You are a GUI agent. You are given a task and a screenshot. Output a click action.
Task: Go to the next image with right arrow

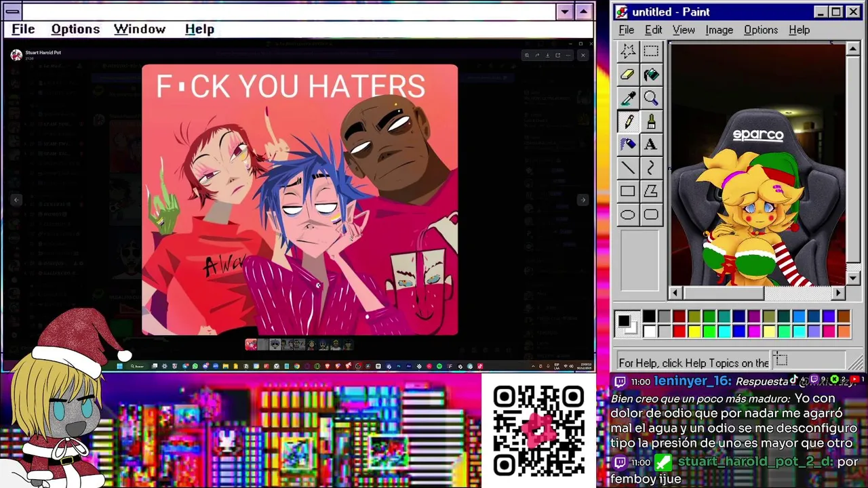(x=583, y=200)
